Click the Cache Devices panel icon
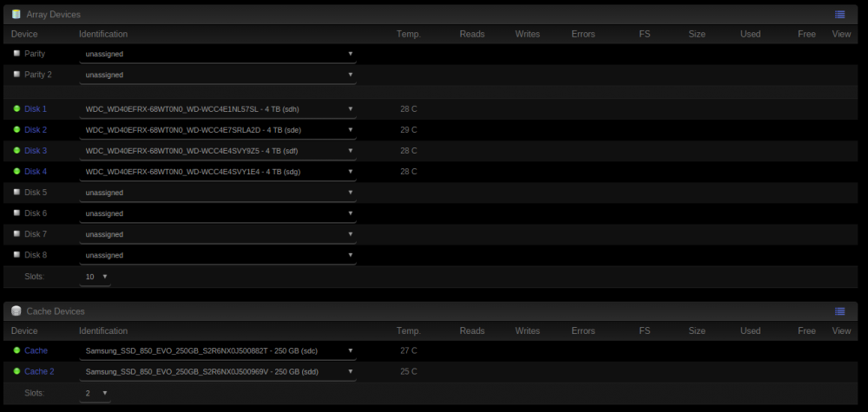868x412 pixels. pos(16,311)
